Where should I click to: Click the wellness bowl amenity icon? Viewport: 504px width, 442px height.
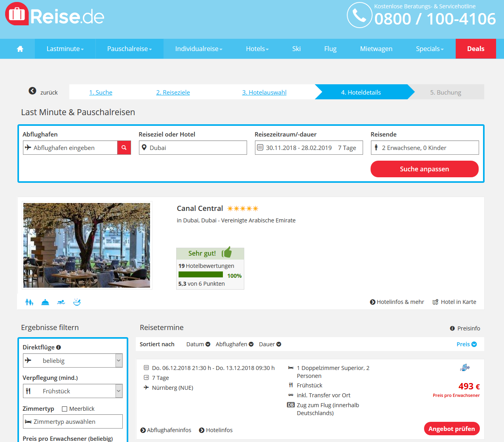(x=77, y=302)
